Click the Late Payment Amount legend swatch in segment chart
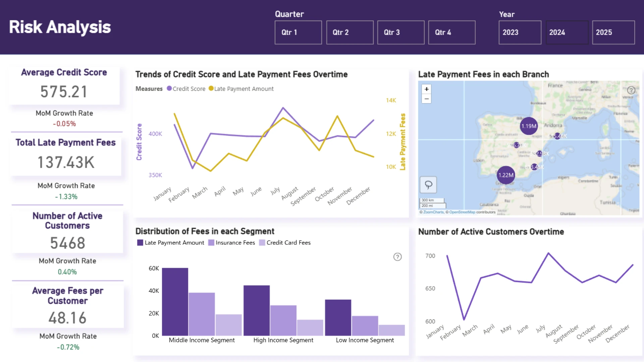644x362 pixels. 140,243
